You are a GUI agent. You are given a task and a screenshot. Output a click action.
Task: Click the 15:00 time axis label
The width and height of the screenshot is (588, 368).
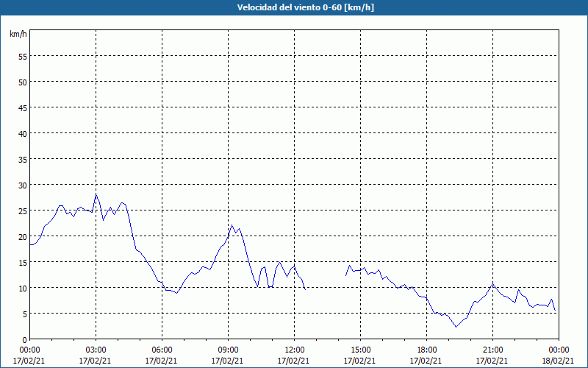point(360,350)
